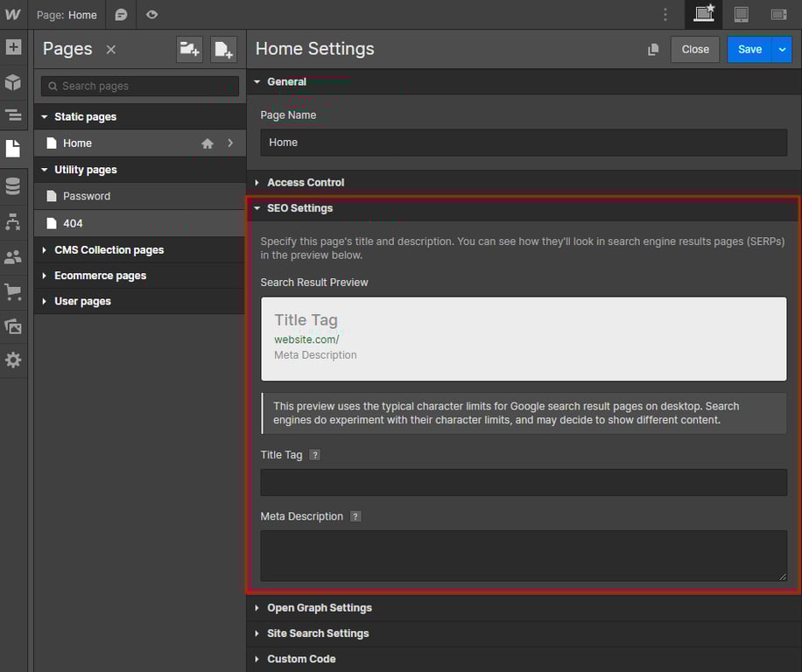Open the comments chat bubble

pos(120,14)
